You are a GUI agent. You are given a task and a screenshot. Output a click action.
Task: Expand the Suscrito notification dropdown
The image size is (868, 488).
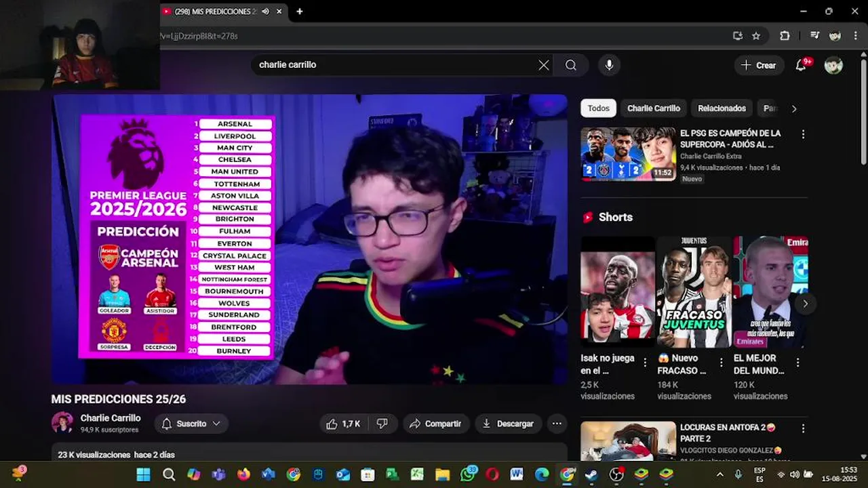(x=216, y=424)
